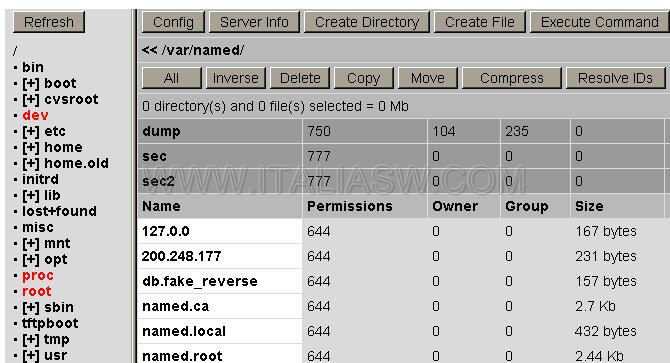Click the Move button
The image size is (670, 363).
tap(428, 78)
